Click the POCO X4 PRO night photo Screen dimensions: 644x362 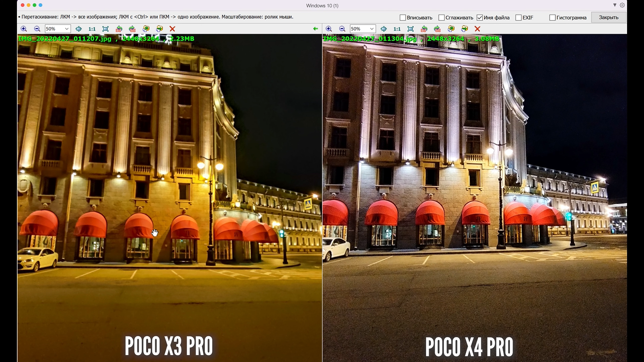pos(475,198)
